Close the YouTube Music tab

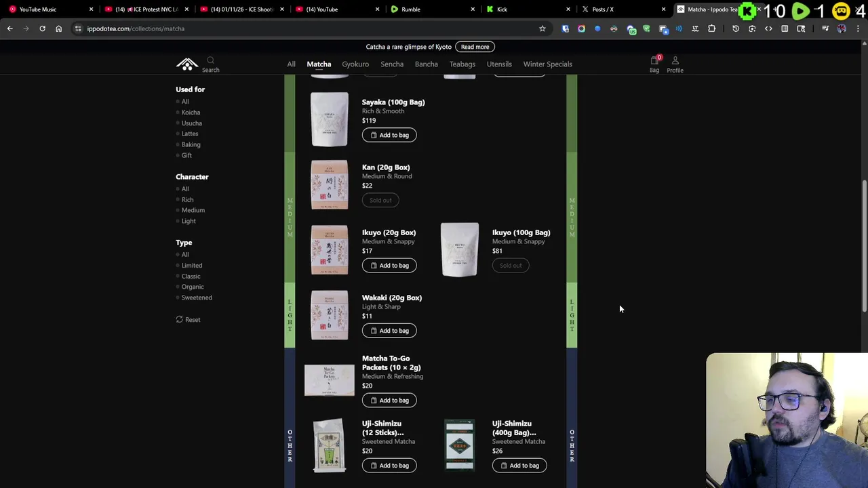[x=91, y=9]
